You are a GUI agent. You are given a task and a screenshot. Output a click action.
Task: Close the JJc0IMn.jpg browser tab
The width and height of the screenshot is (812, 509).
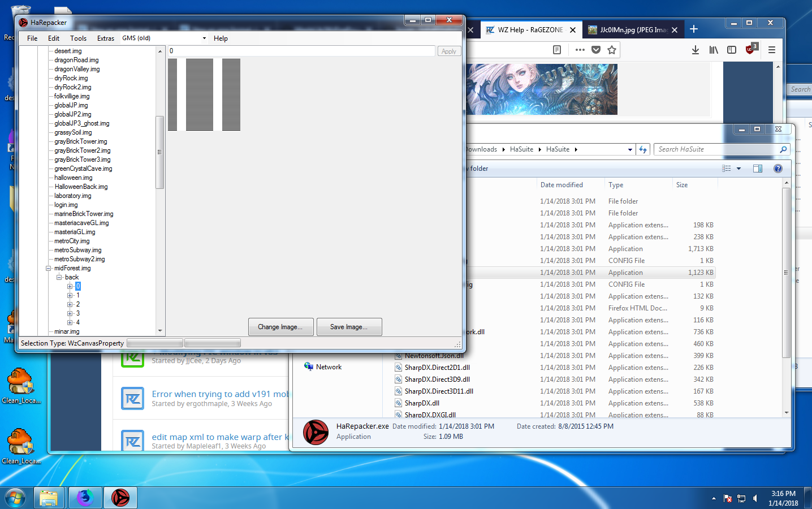[675, 30]
